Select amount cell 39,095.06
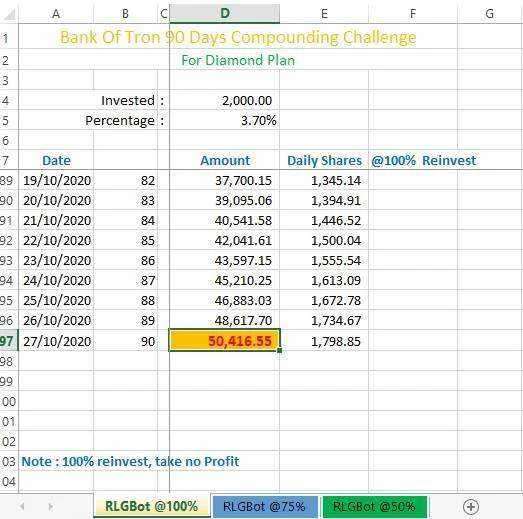The width and height of the screenshot is (523, 519). click(x=224, y=200)
